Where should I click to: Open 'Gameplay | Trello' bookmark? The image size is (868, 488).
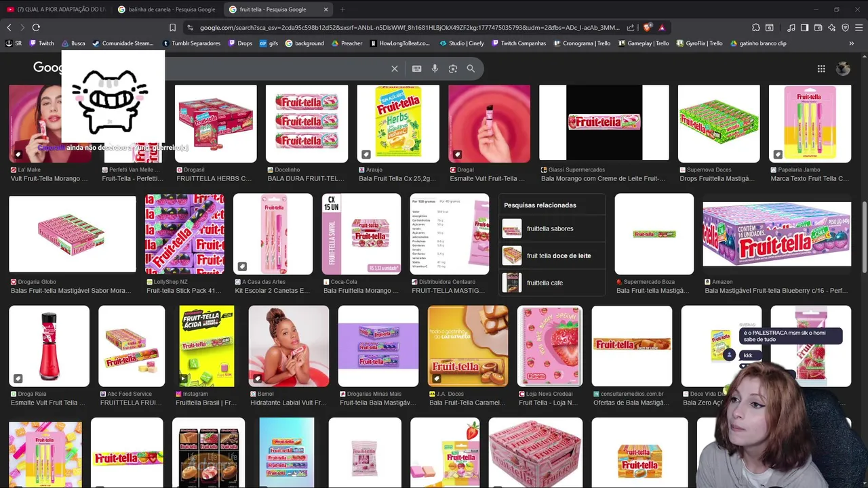(x=643, y=43)
